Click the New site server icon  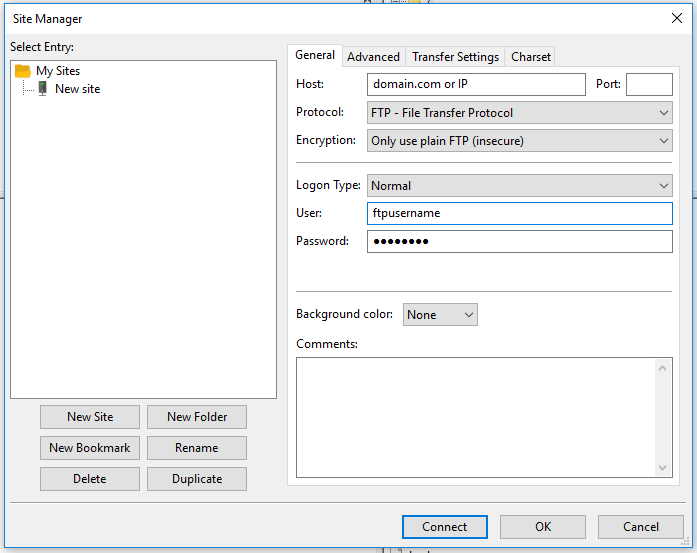[42, 88]
